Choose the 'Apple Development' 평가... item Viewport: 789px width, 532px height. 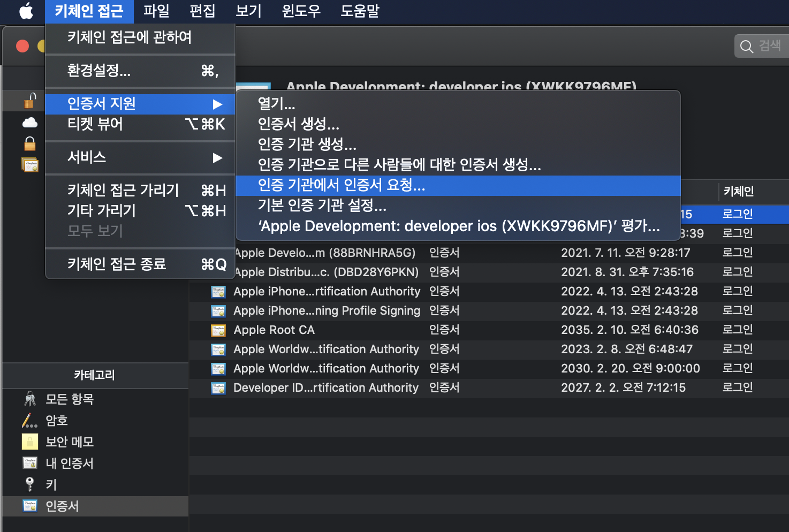pyautogui.click(x=458, y=226)
